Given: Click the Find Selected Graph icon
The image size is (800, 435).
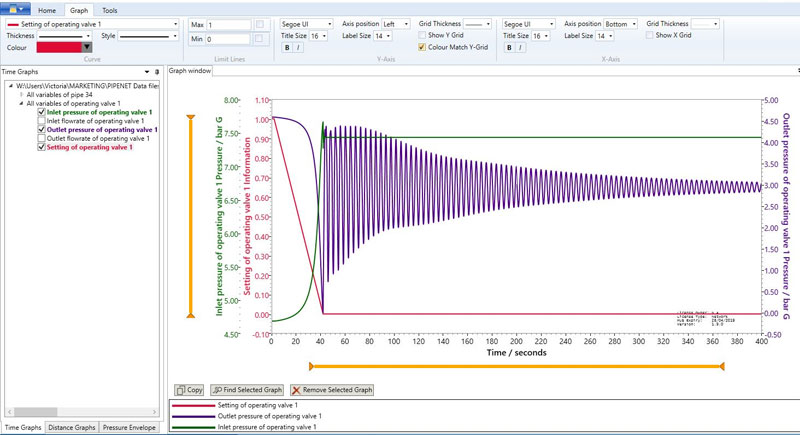Looking at the screenshot, I should (x=217, y=390).
